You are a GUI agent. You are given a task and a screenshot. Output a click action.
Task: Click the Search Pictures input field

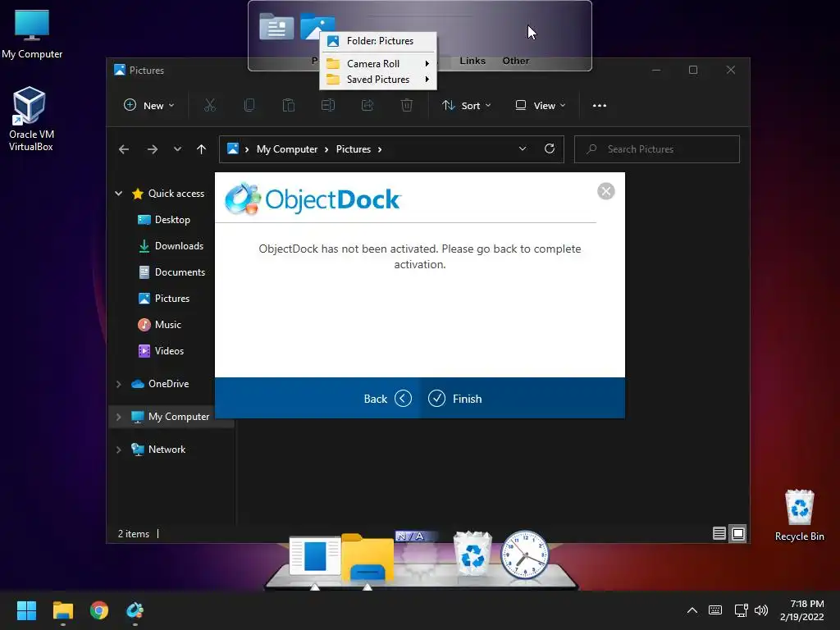coord(657,149)
